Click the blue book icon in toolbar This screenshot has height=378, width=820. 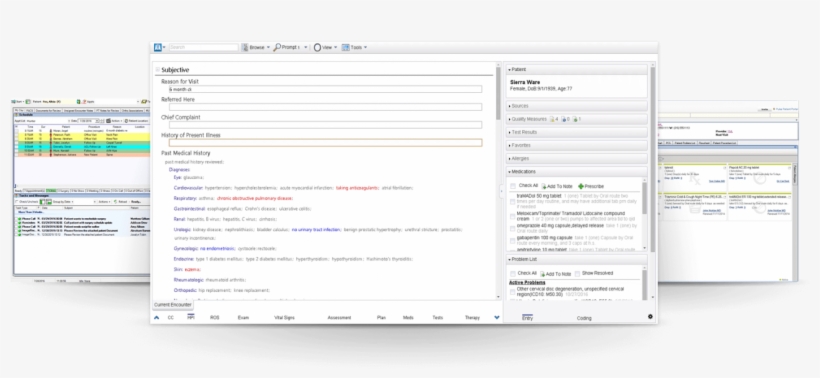click(x=157, y=47)
